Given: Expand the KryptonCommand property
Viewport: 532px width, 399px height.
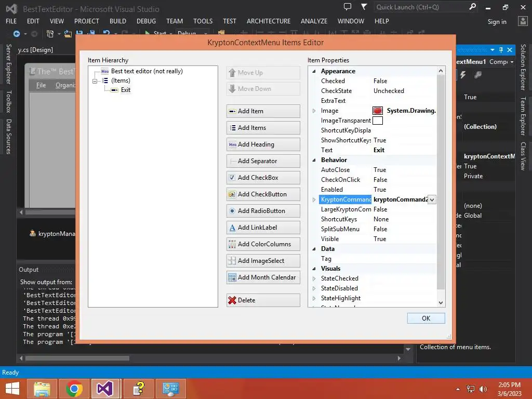Looking at the screenshot, I should 314,199.
